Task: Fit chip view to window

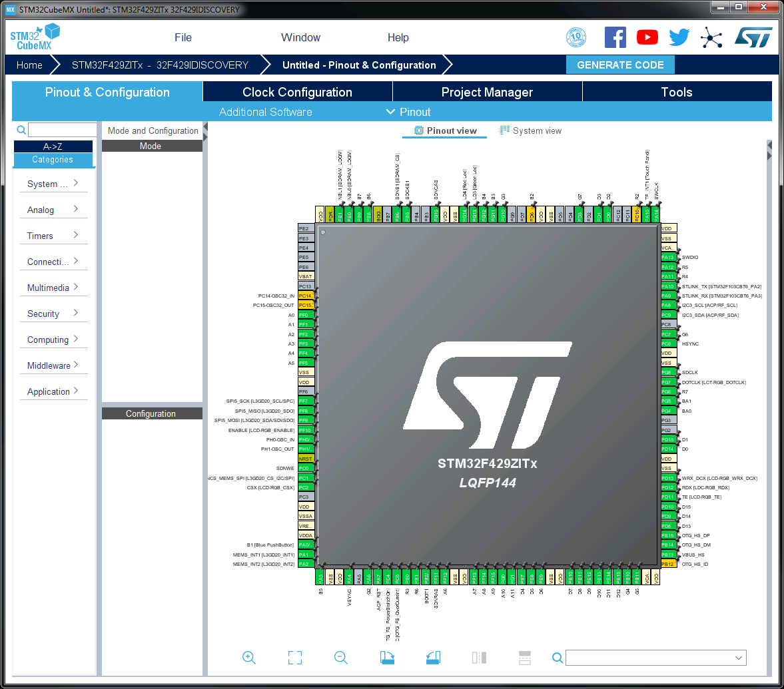Action: (295, 658)
